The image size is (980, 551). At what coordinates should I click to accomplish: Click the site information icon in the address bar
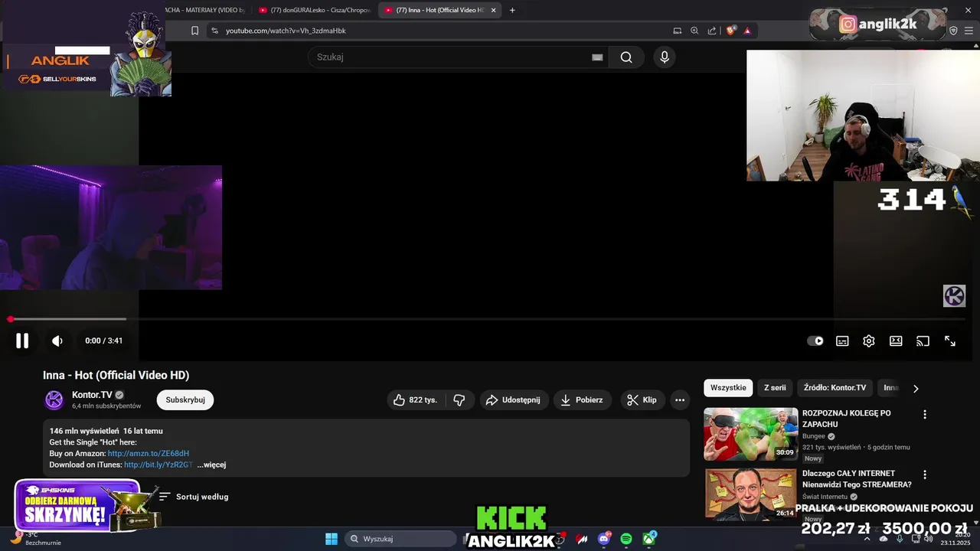pyautogui.click(x=215, y=31)
